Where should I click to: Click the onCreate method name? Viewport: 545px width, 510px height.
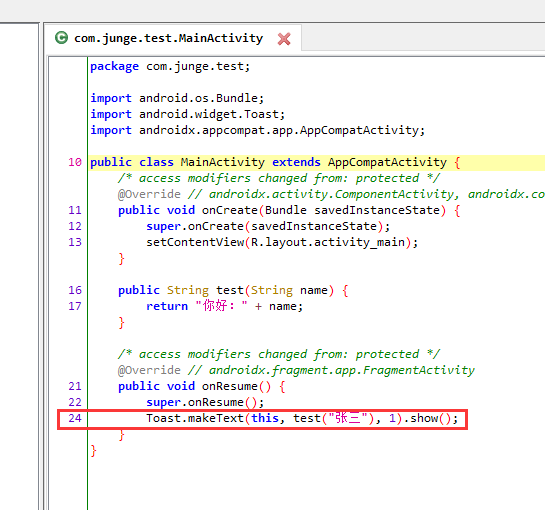[x=229, y=210]
